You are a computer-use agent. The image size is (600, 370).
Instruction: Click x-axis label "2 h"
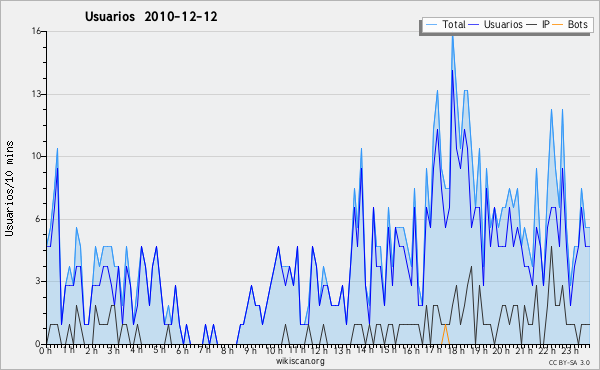(91, 351)
